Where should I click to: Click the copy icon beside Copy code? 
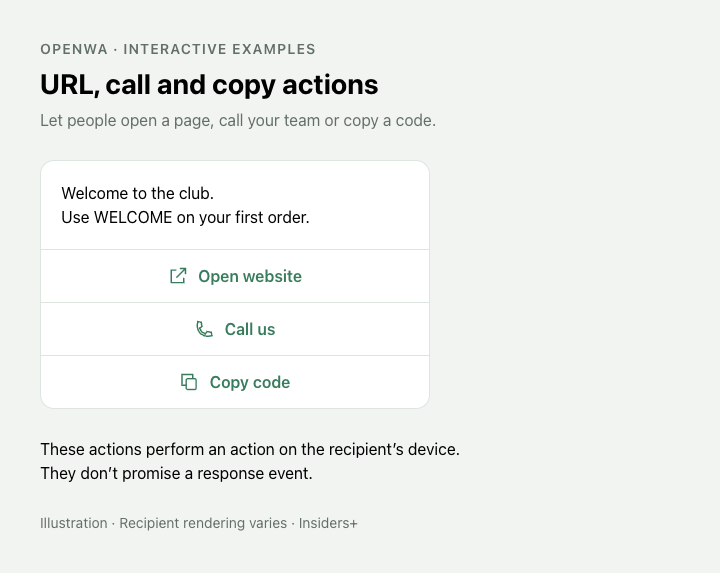tap(189, 382)
